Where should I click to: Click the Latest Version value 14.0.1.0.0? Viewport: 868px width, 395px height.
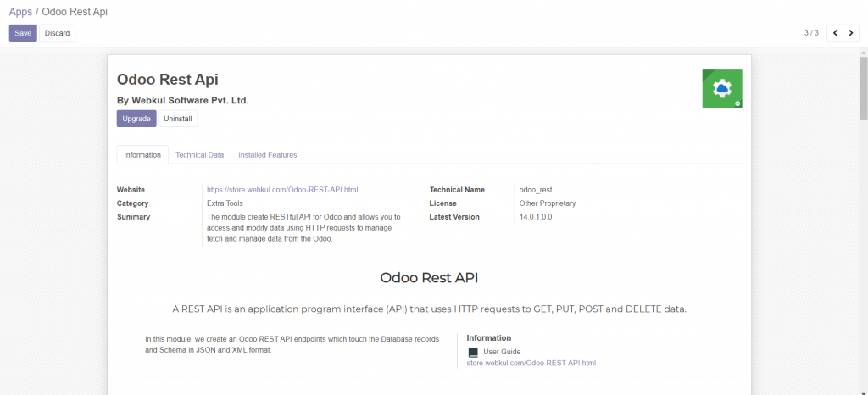[x=536, y=217]
